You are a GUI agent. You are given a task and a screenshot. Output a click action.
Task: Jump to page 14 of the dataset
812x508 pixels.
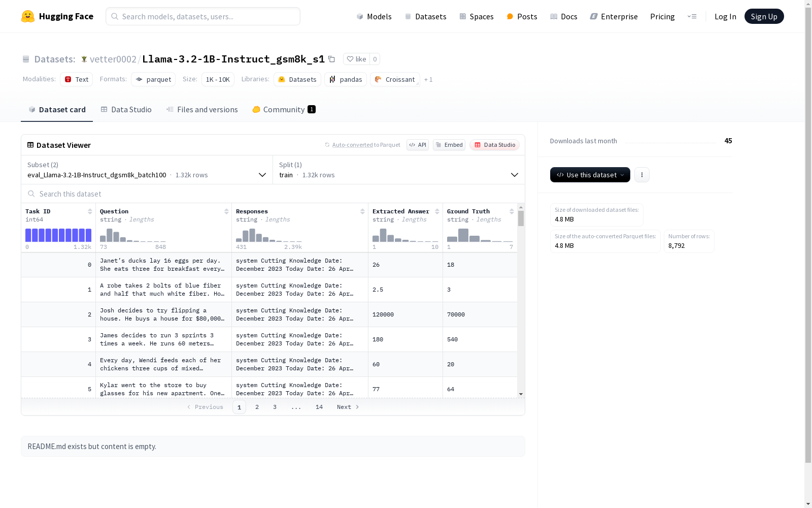tap(319, 407)
